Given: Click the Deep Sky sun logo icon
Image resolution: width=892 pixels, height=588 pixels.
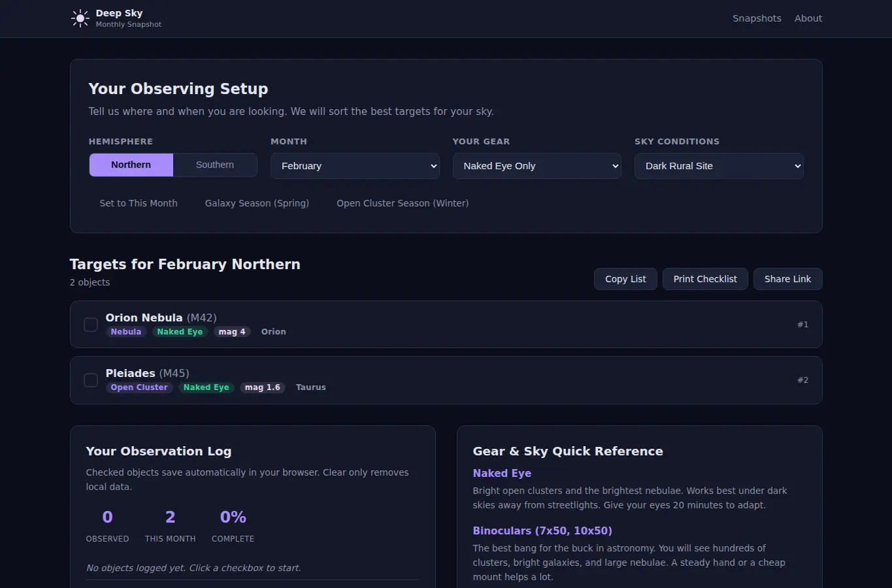Looking at the screenshot, I should pos(80,18).
